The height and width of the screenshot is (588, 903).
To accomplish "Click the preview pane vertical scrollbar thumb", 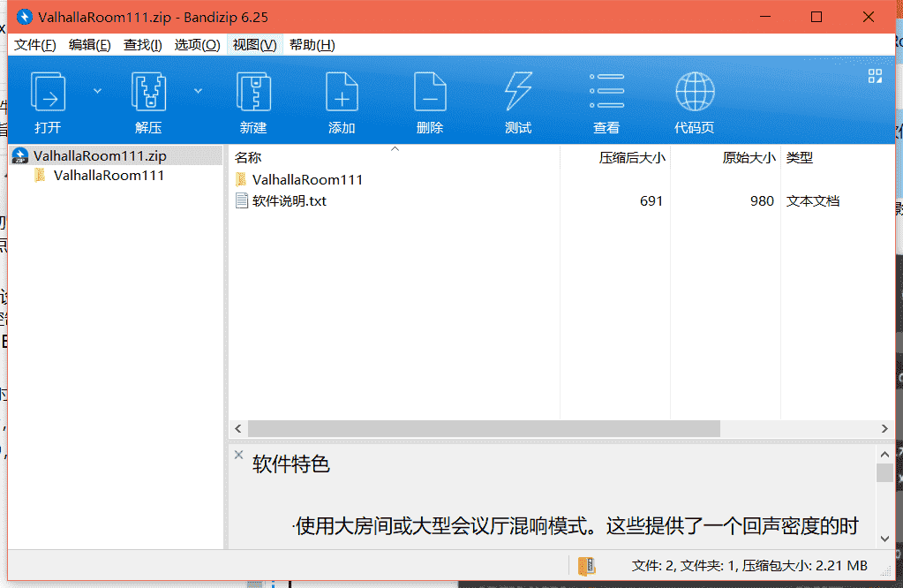I will [884, 473].
